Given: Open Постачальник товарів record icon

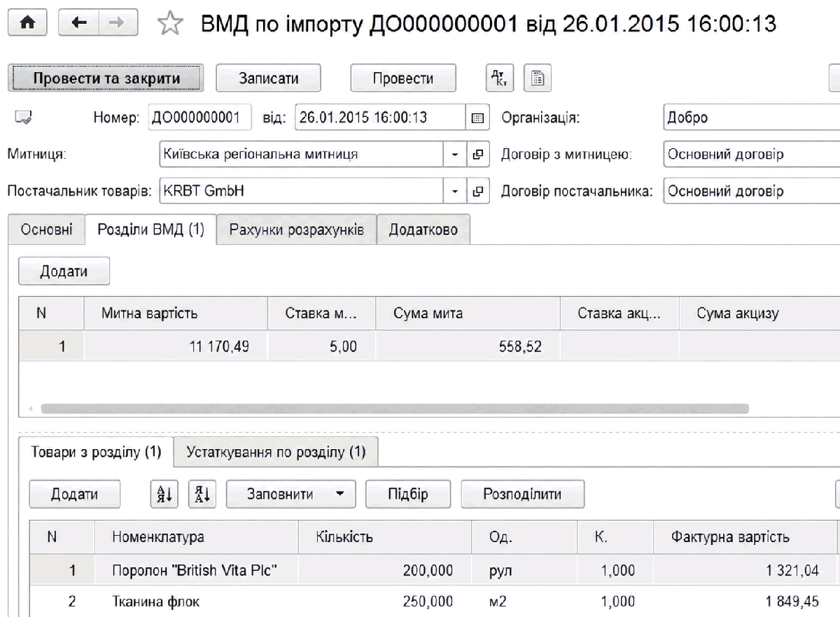Looking at the screenshot, I should (x=479, y=191).
